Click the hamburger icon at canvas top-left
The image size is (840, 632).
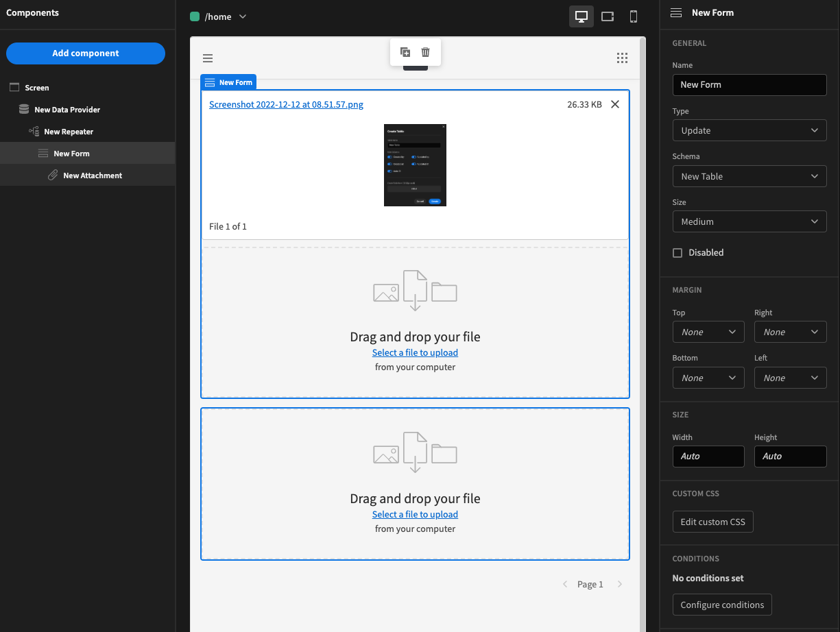[208, 58]
